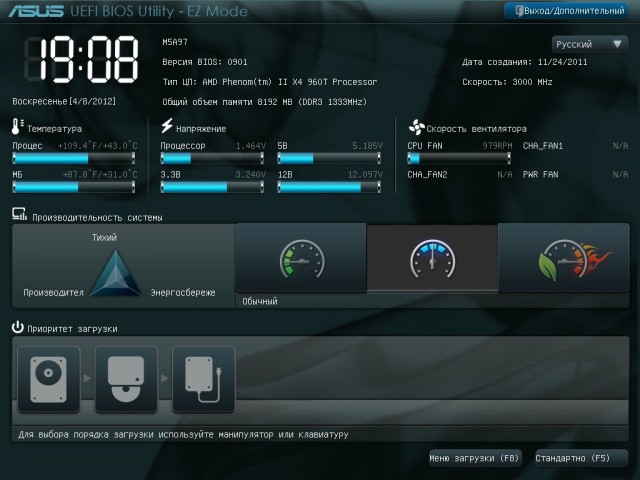640x480 pixels.
Task: Click the boot order hint text at bottom
Action: click(x=183, y=435)
